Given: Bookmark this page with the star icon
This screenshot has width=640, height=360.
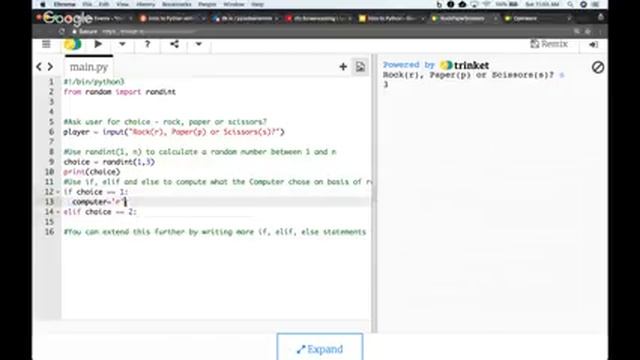Looking at the screenshot, I should click(x=588, y=31).
